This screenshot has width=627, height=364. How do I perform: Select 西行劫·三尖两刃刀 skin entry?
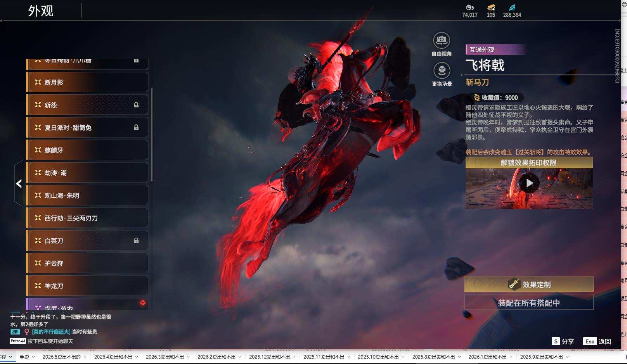87,218
